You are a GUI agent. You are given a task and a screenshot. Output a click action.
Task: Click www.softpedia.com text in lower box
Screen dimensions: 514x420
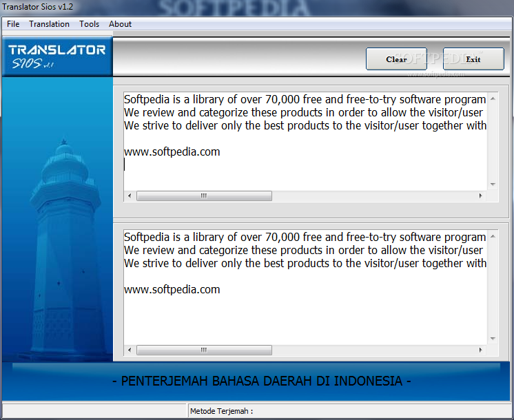(x=172, y=289)
